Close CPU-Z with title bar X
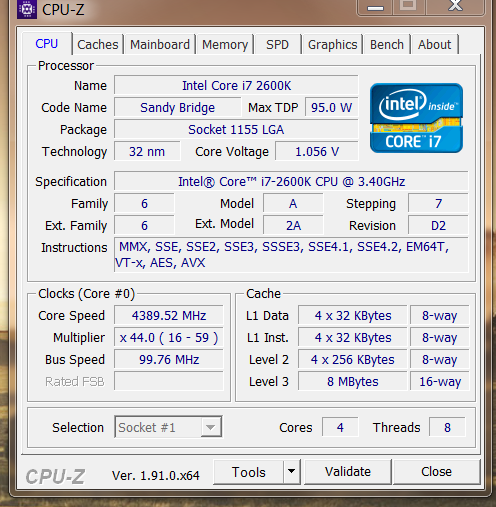Screen dimensions: 496x507 pyautogui.click(x=455, y=6)
